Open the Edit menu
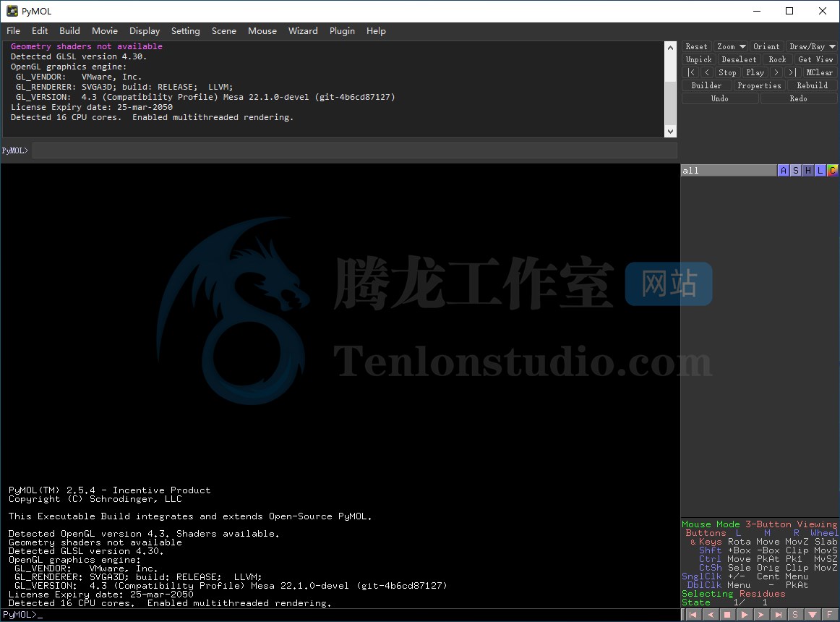This screenshot has width=840, height=622. pyautogui.click(x=40, y=31)
